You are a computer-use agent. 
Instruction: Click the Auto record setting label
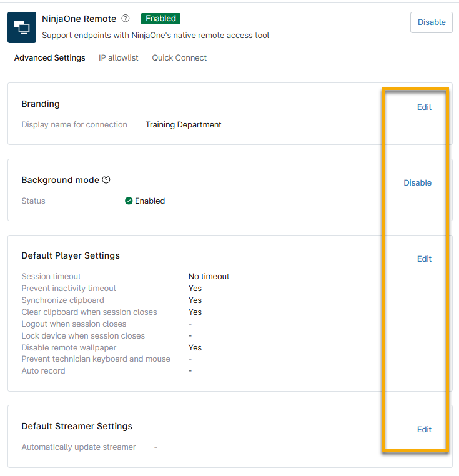(43, 371)
